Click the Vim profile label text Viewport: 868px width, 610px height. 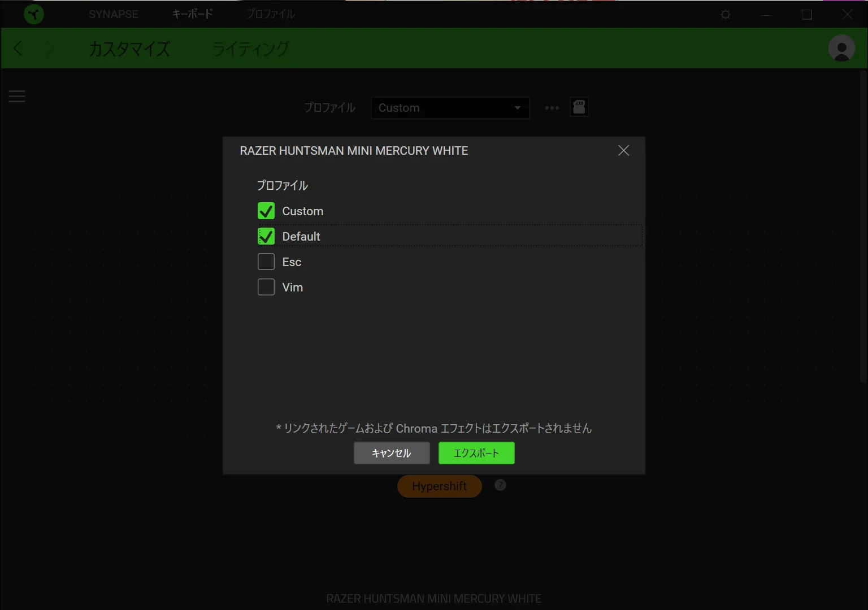(x=293, y=287)
